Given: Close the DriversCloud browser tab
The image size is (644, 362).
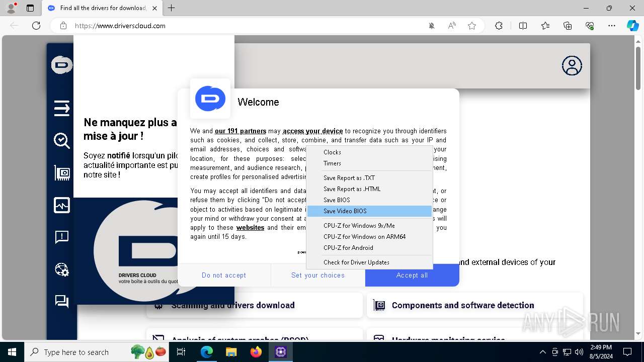Looking at the screenshot, I should pos(154,8).
